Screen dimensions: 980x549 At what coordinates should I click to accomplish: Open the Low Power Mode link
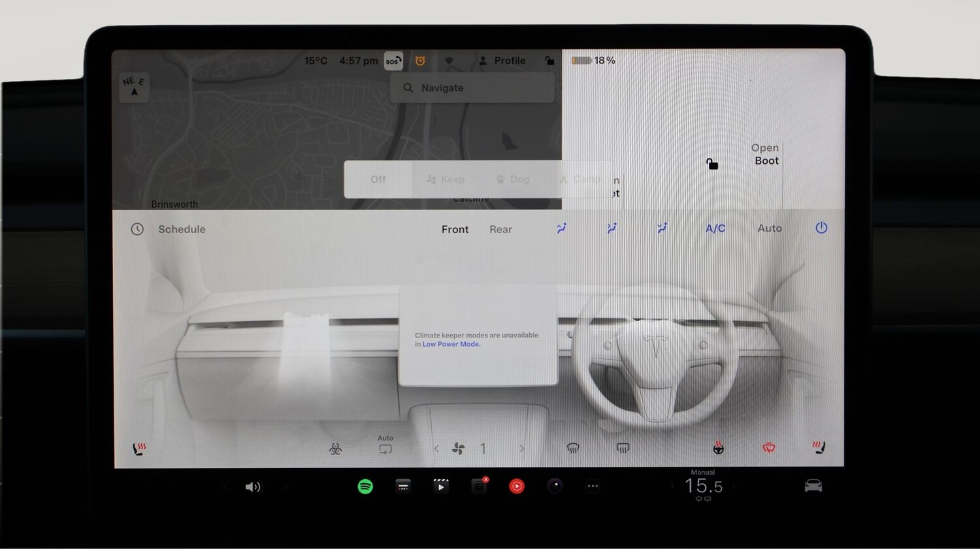451,344
